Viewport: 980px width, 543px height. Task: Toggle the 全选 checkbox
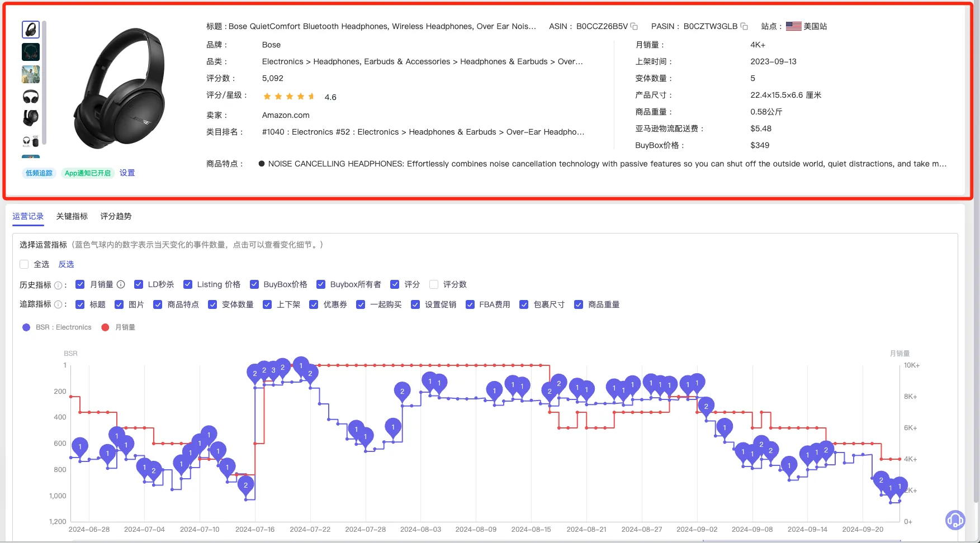[24, 264]
